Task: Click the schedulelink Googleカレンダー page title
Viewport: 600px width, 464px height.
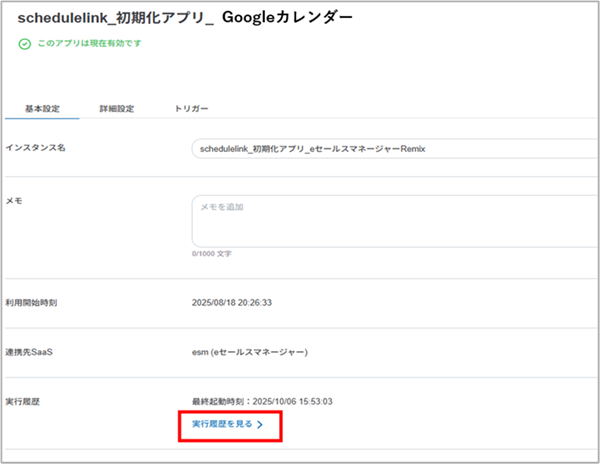Action: [x=185, y=18]
